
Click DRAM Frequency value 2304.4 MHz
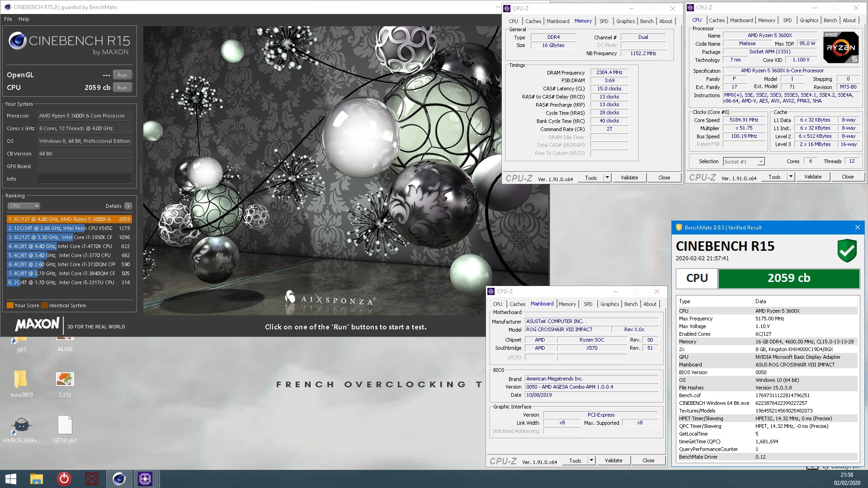click(x=609, y=72)
